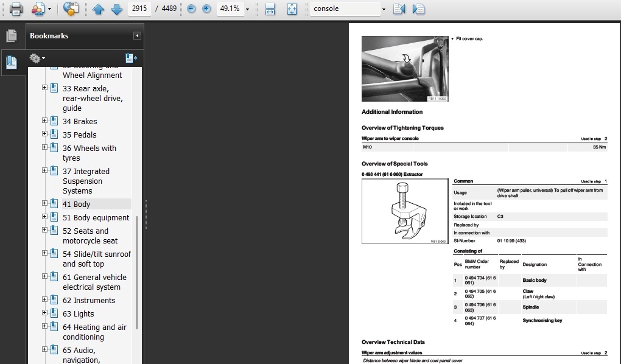Select the '37 Integrated Suspension Systems' bookmark label
The height and width of the screenshot is (364, 621).
click(x=86, y=181)
